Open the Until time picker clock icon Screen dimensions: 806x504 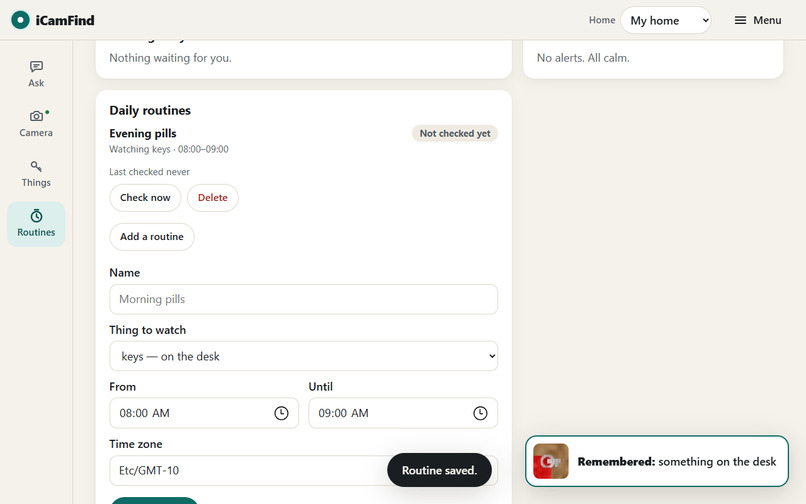[480, 413]
